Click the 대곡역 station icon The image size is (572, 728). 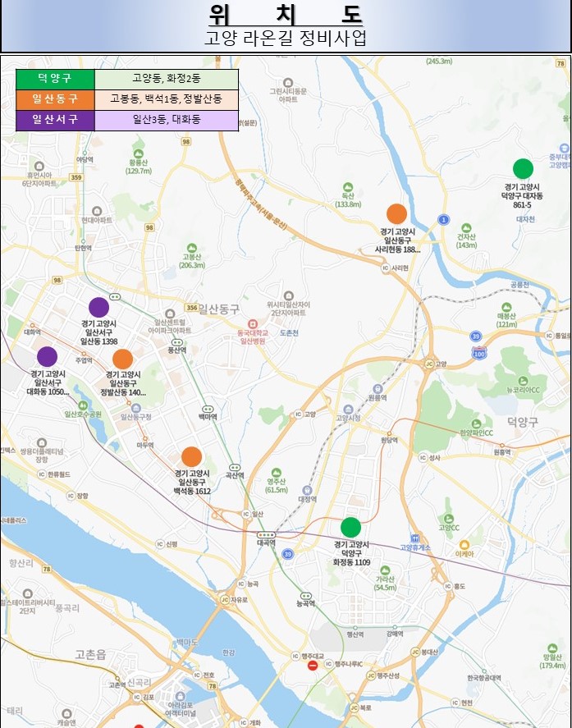pyautogui.click(x=266, y=534)
